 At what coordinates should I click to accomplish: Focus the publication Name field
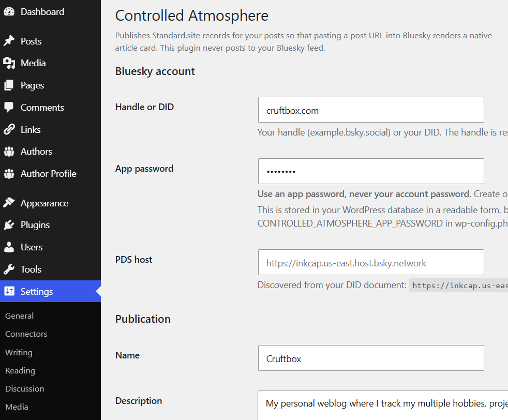click(x=371, y=358)
